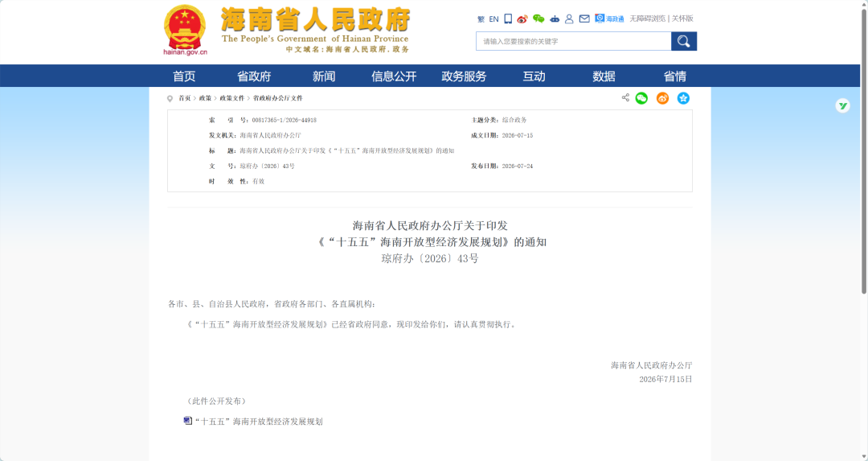Go to 政策文件 in breadcrumb
Screen dimensions: 868x461
point(232,98)
